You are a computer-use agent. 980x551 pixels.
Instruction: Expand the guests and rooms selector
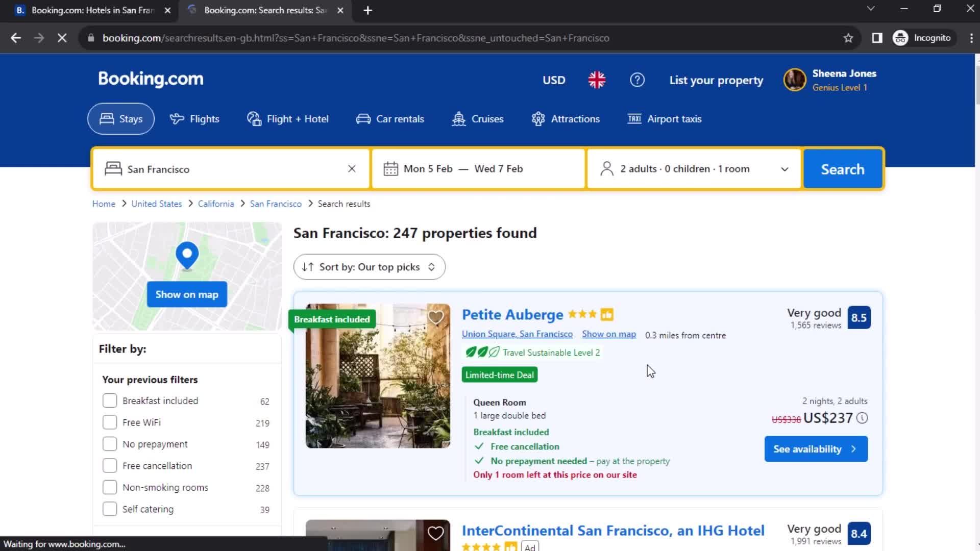pyautogui.click(x=694, y=169)
